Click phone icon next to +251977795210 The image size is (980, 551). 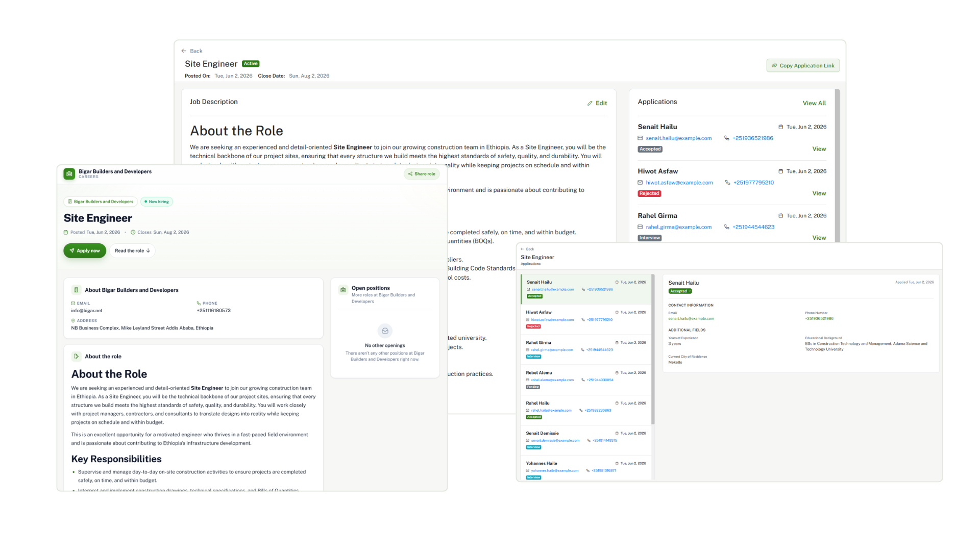(x=728, y=183)
